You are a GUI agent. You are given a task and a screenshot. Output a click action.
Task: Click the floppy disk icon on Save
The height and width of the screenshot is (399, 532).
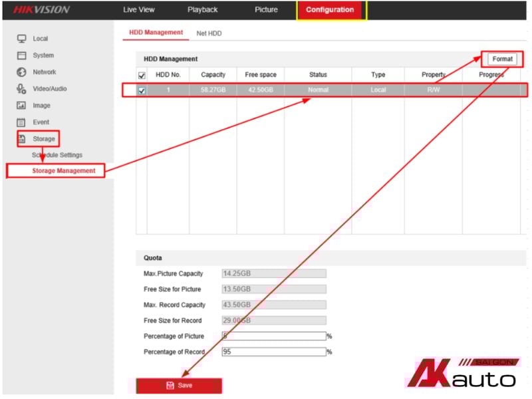pos(170,386)
